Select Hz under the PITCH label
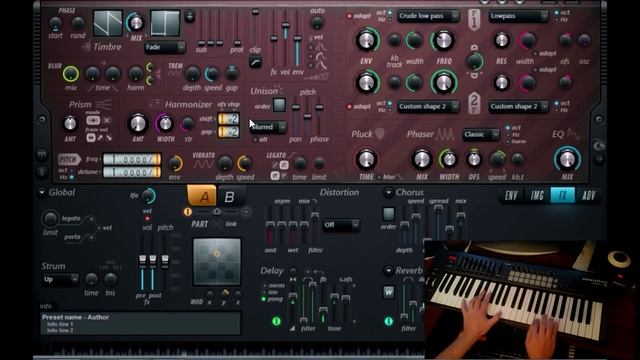640x360 pixels. click(72, 177)
